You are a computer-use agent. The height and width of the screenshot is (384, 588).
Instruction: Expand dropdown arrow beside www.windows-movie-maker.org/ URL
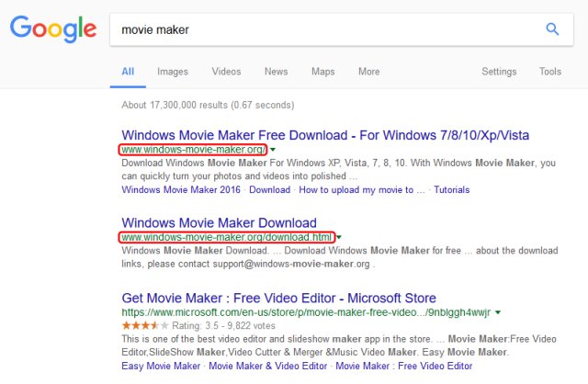(273, 149)
